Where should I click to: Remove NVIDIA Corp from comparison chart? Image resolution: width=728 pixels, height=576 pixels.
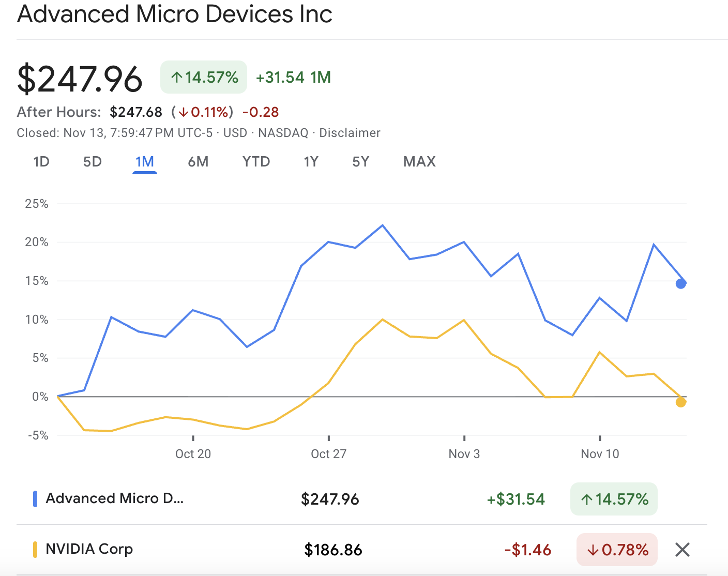pyautogui.click(x=682, y=550)
